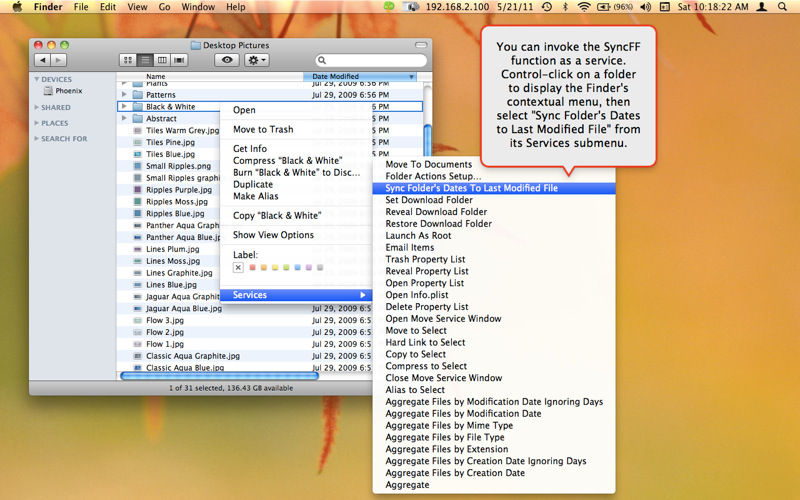
Task: Click the Finder back navigation arrow
Action: tap(43, 60)
